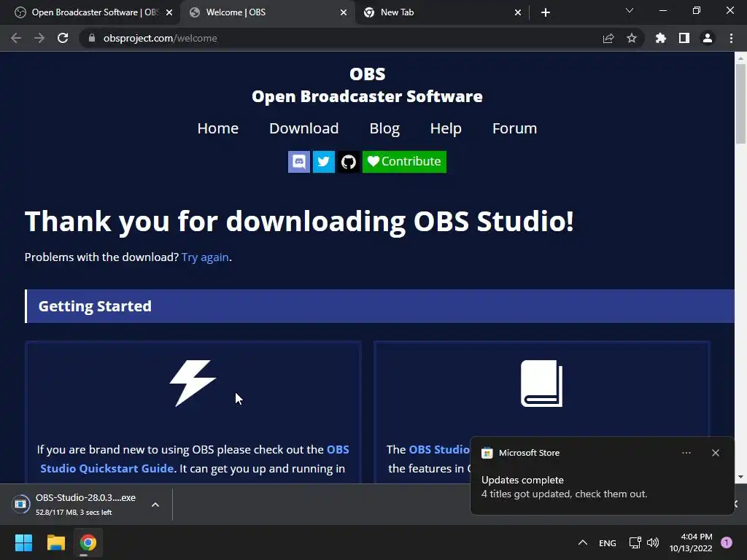Open the Chrome profile icon
Viewport: 747px width, 560px height.
708,38
